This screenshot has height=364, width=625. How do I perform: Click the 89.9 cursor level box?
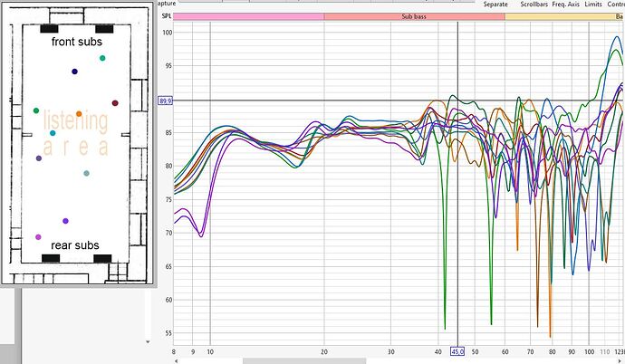[x=165, y=101]
